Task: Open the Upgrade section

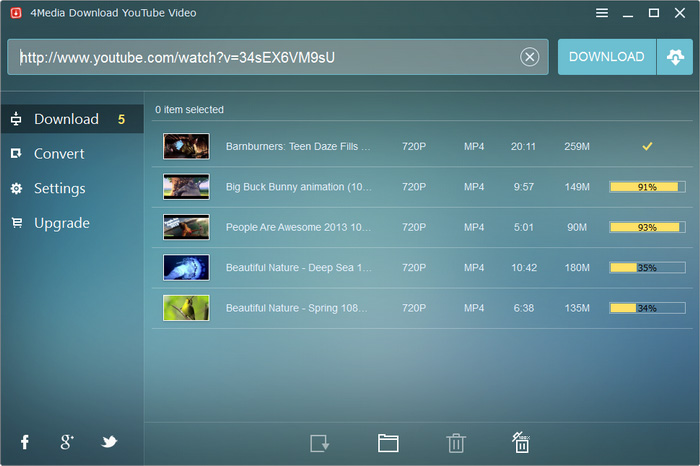Action: 62,223
